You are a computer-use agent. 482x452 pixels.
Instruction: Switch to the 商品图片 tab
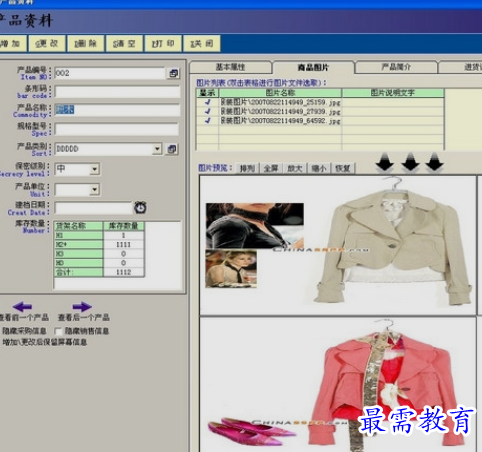click(x=313, y=67)
